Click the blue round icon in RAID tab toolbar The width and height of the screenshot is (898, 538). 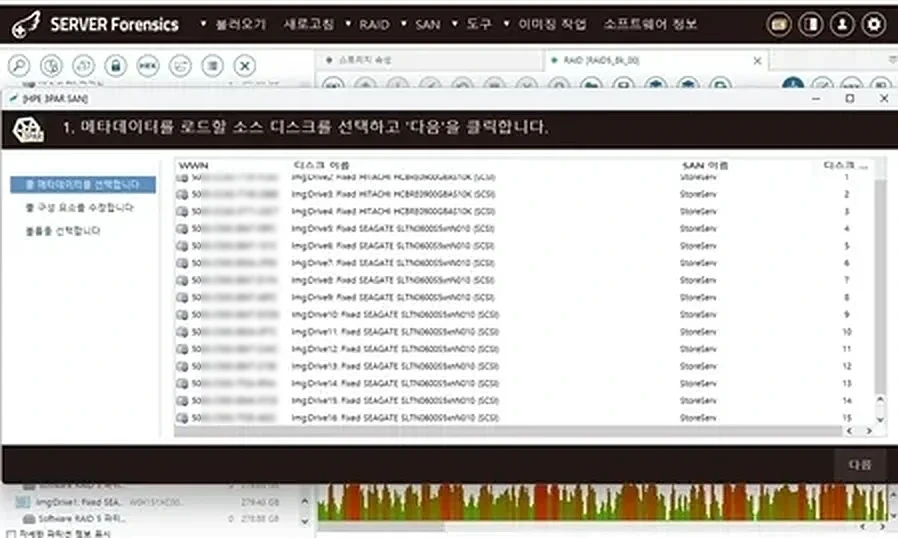coord(793,84)
